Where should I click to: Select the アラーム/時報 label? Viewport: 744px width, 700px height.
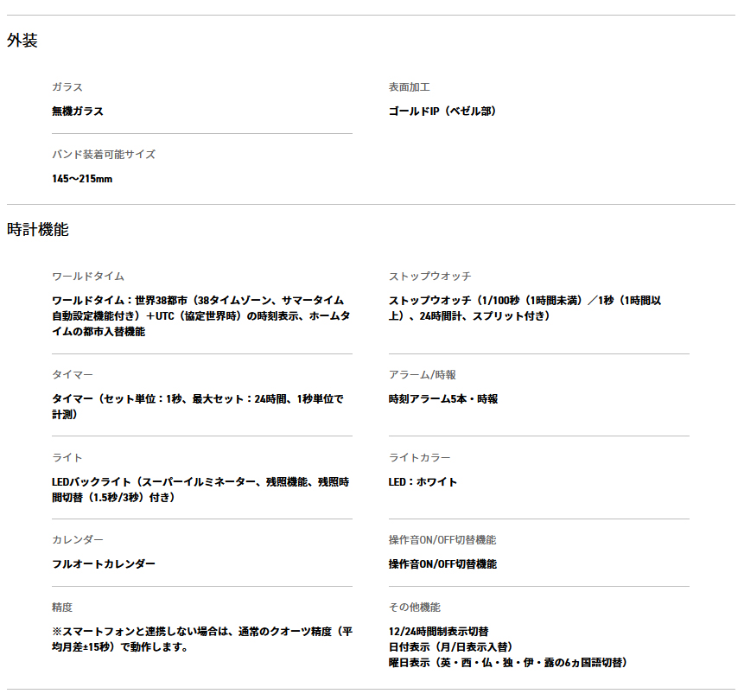tap(423, 375)
